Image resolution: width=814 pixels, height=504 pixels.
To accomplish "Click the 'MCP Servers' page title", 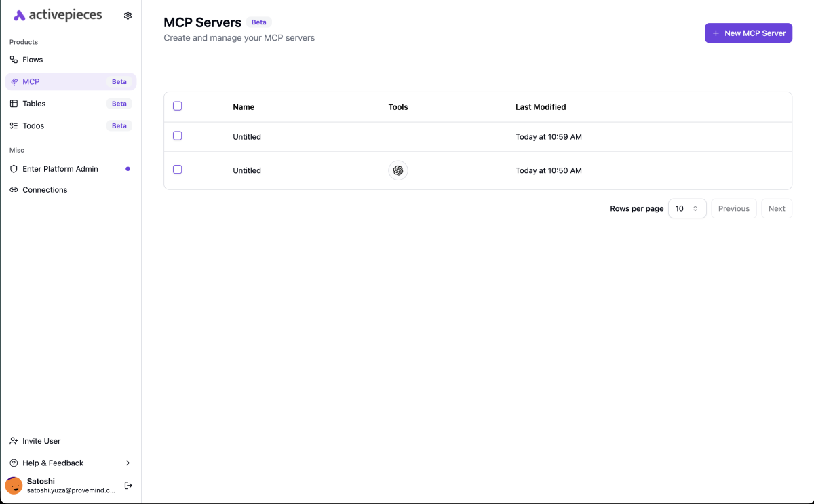I will point(203,22).
